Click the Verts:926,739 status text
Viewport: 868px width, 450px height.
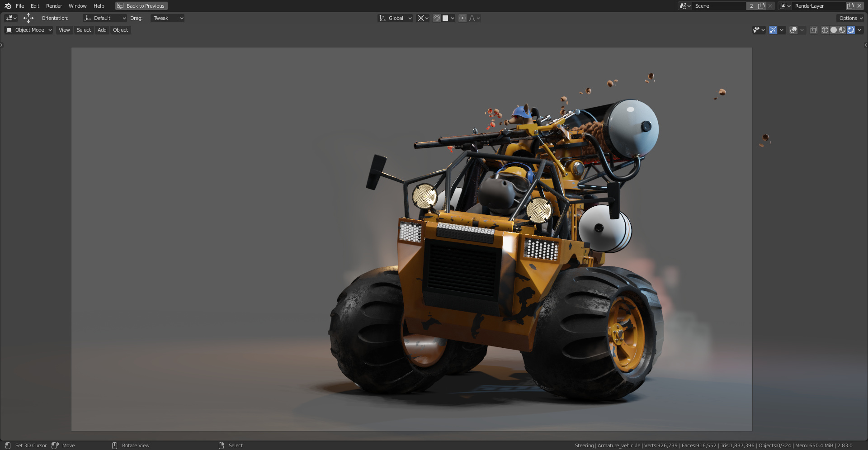click(x=661, y=445)
